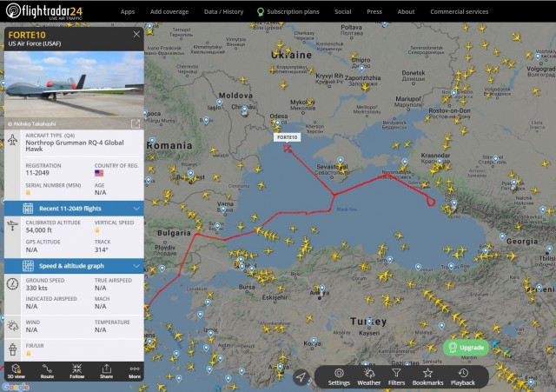Open Data / History menu

click(x=224, y=11)
